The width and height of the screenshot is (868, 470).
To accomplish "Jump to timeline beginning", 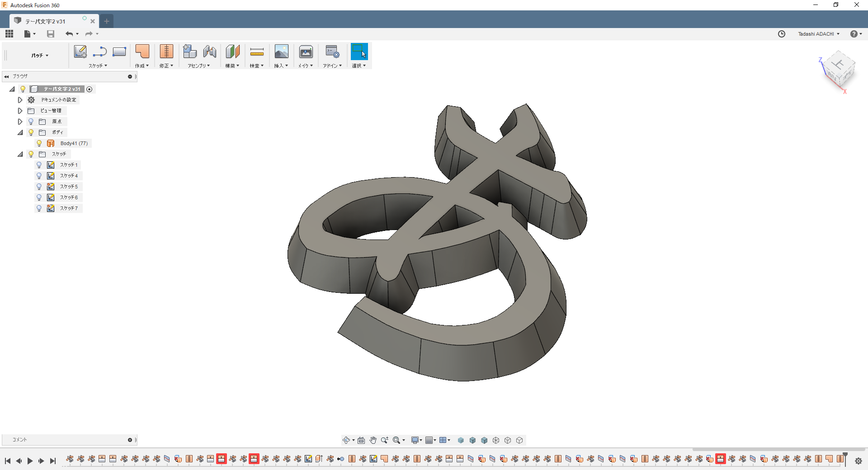I will [8, 461].
